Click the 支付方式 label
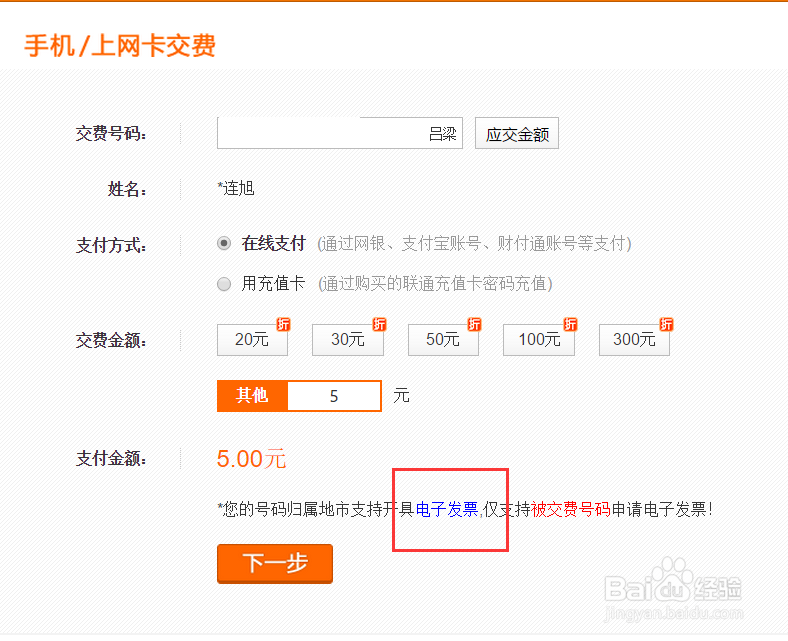The image size is (788, 641). tap(111, 245)
